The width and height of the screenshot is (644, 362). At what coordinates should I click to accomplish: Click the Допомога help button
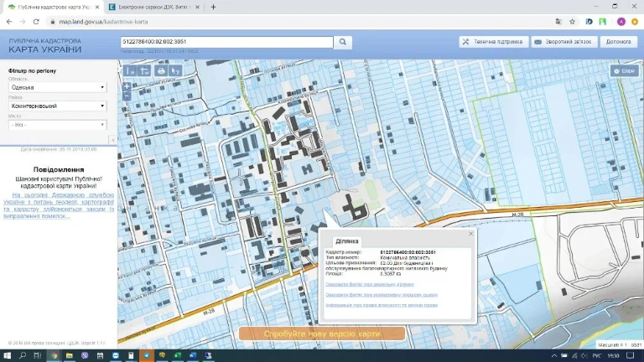pyautogui.click(x=619, y=42)
